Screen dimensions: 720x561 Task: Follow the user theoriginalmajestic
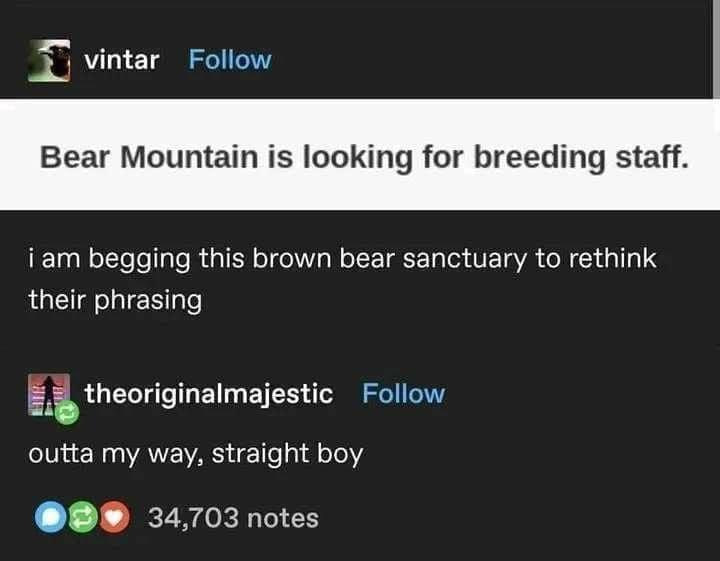tap(403, 393)
